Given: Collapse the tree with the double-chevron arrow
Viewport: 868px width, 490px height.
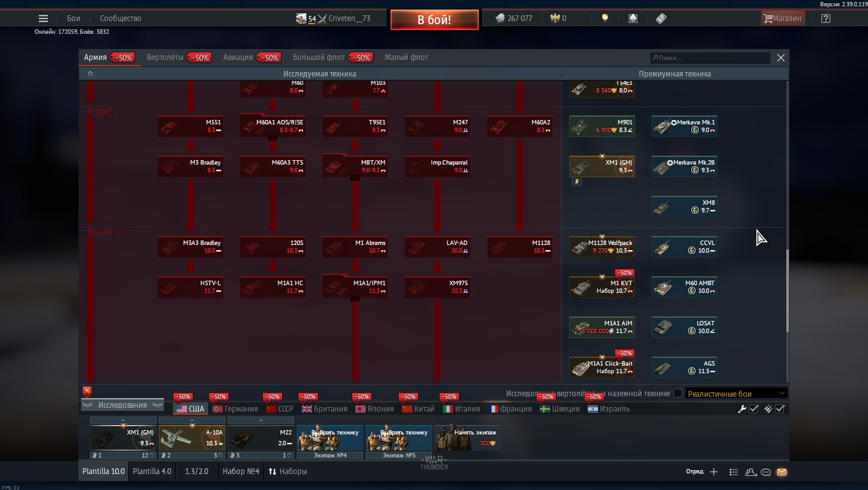Looking at the screenshot, I should pyautogui.click(x=90, y=74).
